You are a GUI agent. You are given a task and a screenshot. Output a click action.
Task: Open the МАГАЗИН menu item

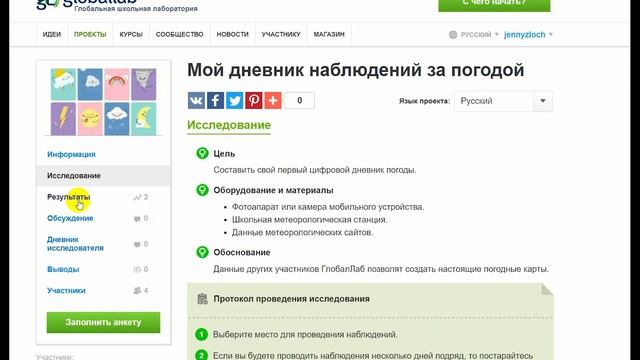pos(329,34)
